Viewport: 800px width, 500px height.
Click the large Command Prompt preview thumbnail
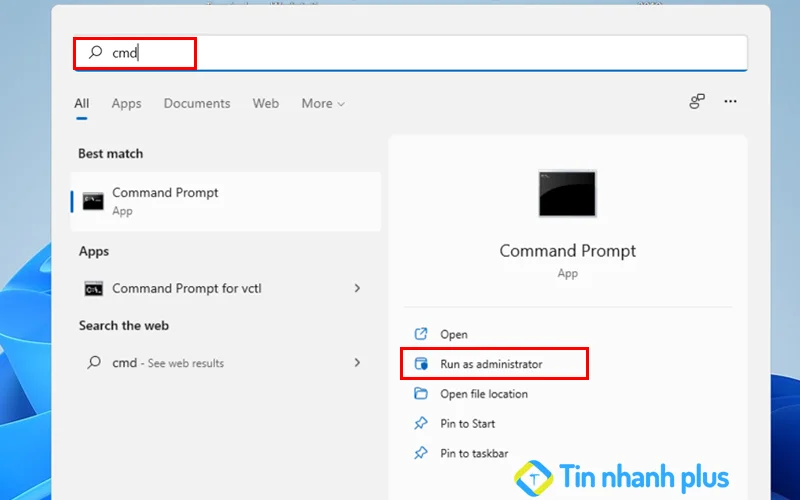pyautogui.click(x=567, y=193)
